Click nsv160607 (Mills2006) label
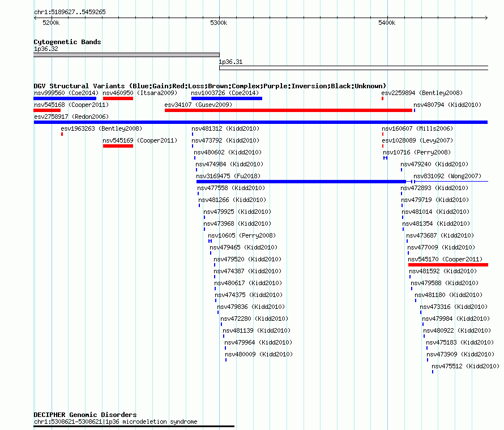 [x=417, y=128]
